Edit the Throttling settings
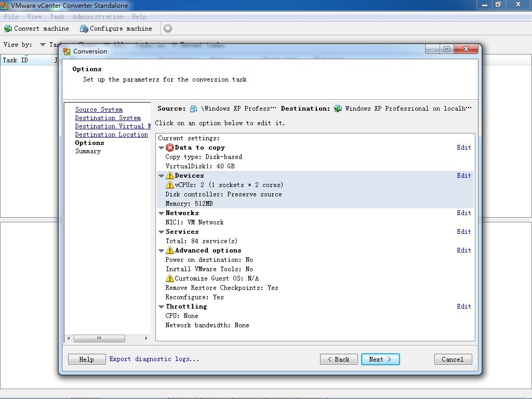The width and height of the screenshot is (532, 399). pyautogui.click(x=464, y=307)
